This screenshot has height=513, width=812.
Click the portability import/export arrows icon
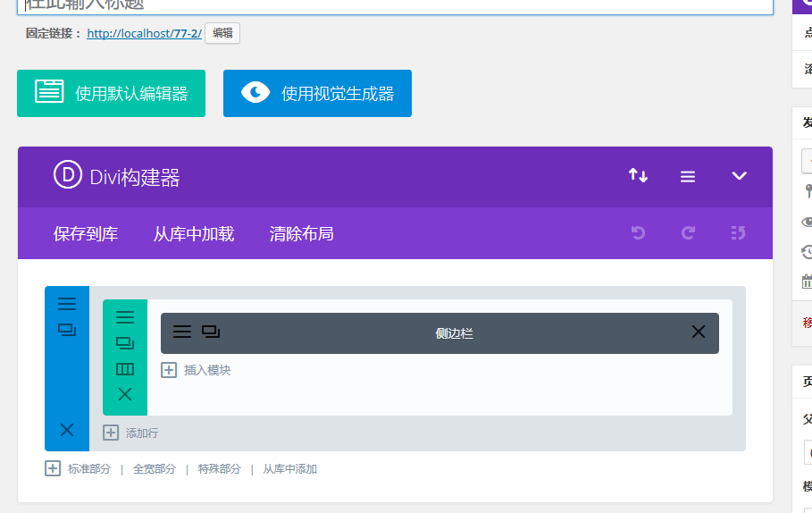coord(638,176)
